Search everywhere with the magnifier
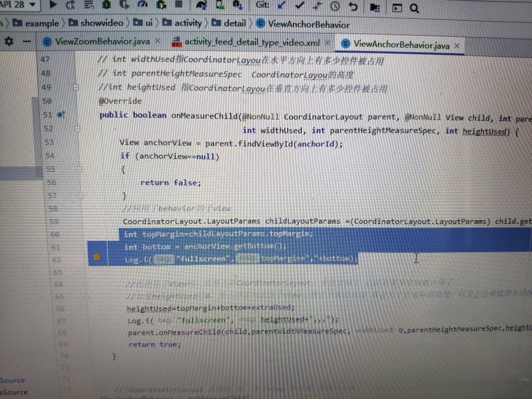Viewport: 532px width, 399px height. (x=414, y=8)
